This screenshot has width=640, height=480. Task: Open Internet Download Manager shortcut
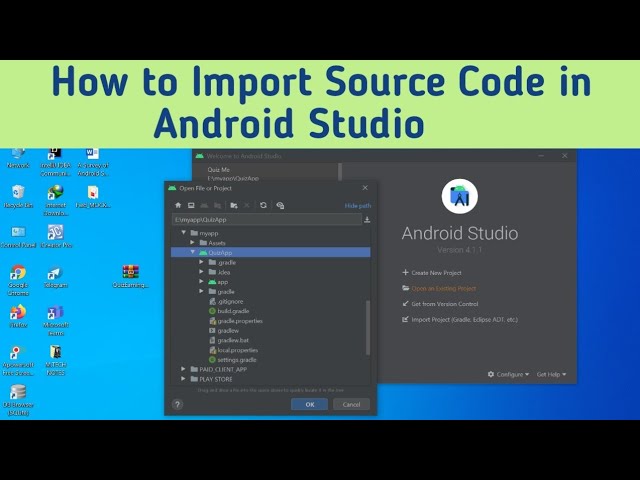click(x=56, y=200)
